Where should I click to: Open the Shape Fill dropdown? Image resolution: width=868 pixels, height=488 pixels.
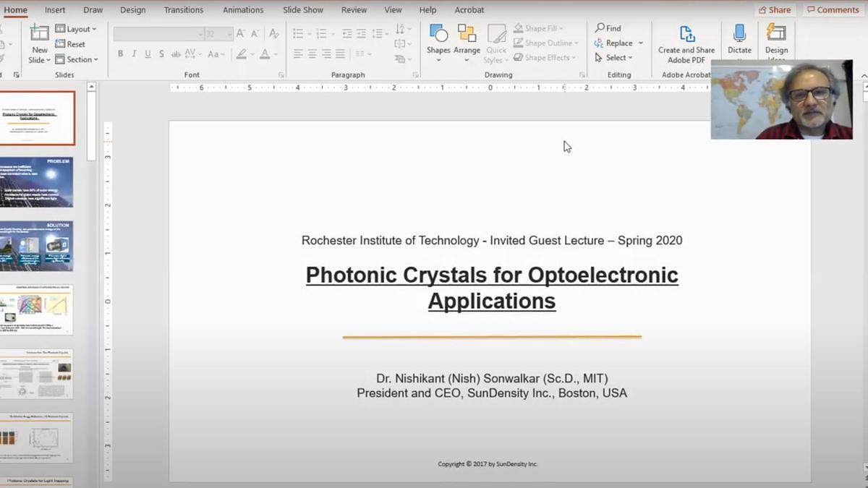pyautogui.click(x=540, y=28)
